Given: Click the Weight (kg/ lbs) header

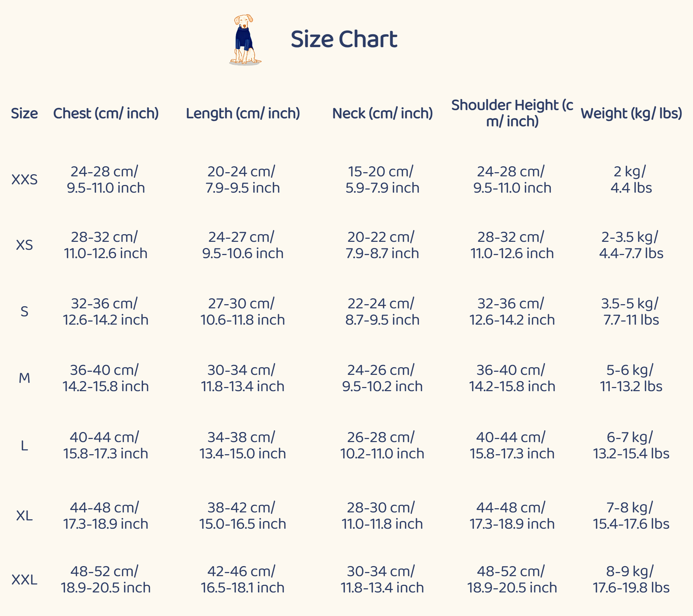Looking at the screenshot, I should (x=631, y=113).
